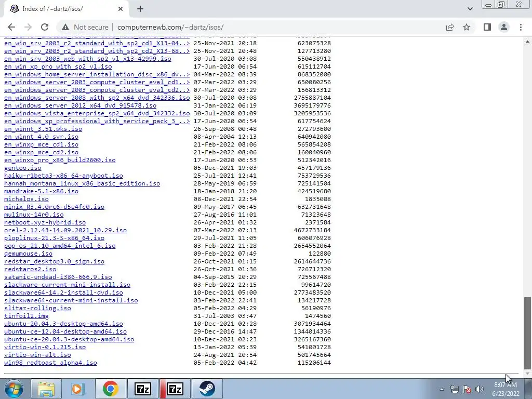The width and height of the screenshot is (532, 399).
Task: Reload the current page
Action: coord(45,27)
